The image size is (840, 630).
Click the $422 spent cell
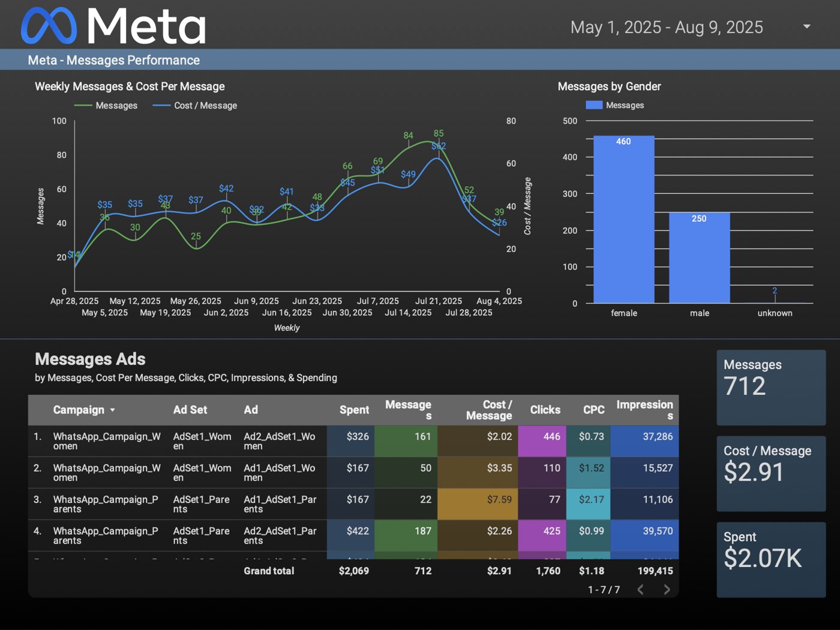click(x=351, y=536)
